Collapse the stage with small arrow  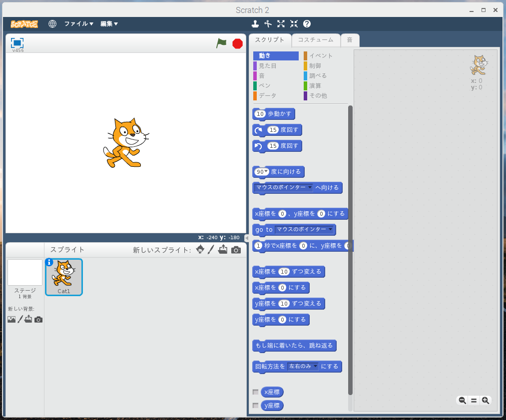247,238
